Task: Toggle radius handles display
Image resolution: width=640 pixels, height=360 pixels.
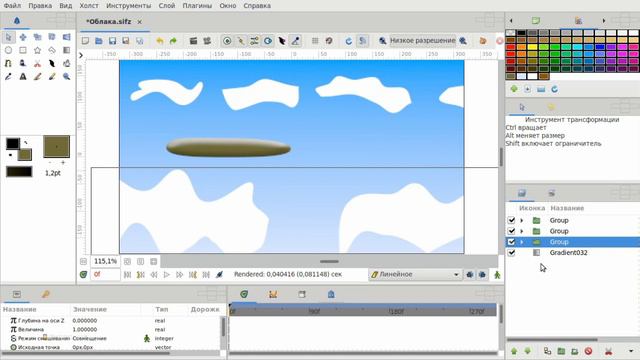Action: (x=268, y=41)
